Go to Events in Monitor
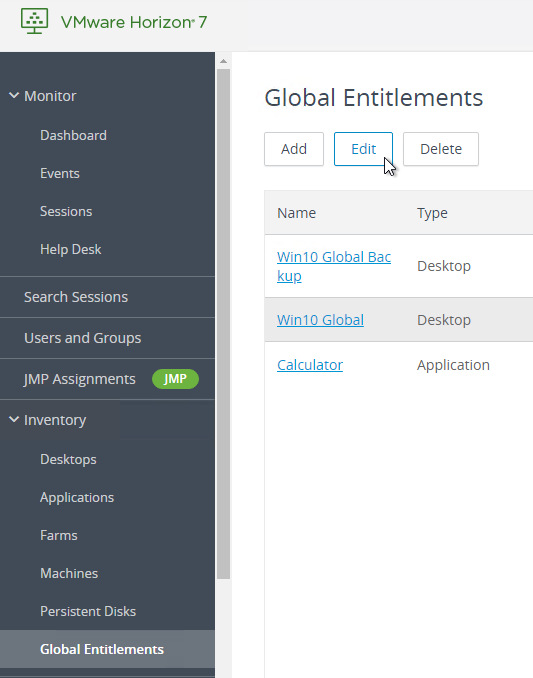This screenshot has width=533, height=678. tap(60, 173)
